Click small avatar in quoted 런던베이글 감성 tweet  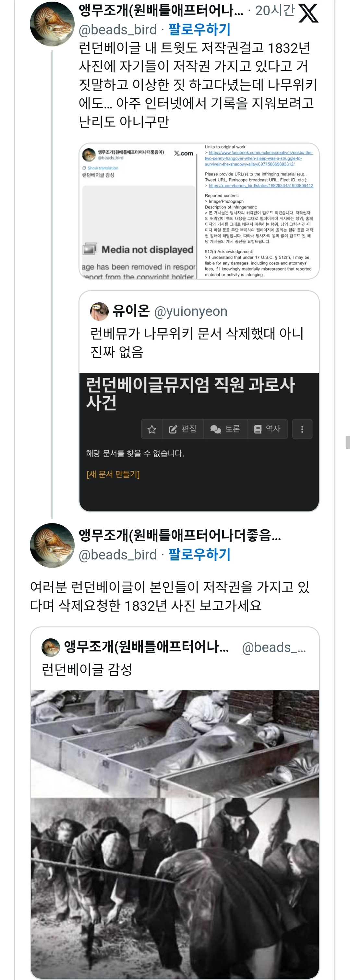tap(51, 647)
